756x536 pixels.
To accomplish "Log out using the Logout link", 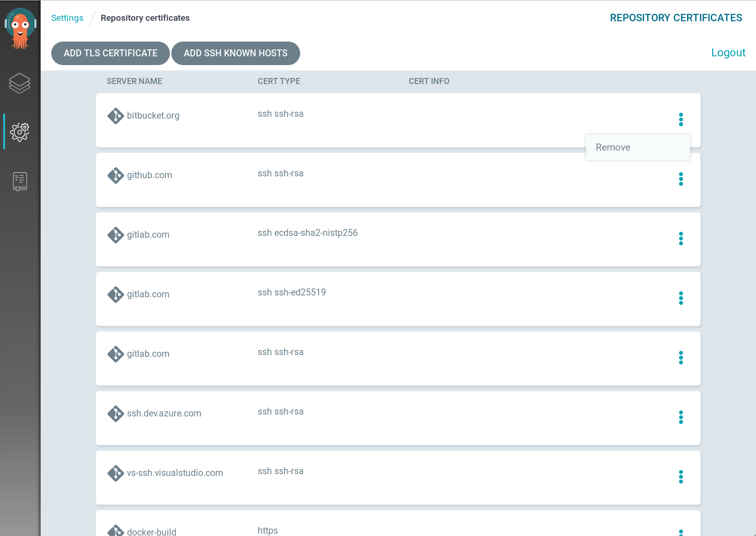I will [x=728, y=53].
